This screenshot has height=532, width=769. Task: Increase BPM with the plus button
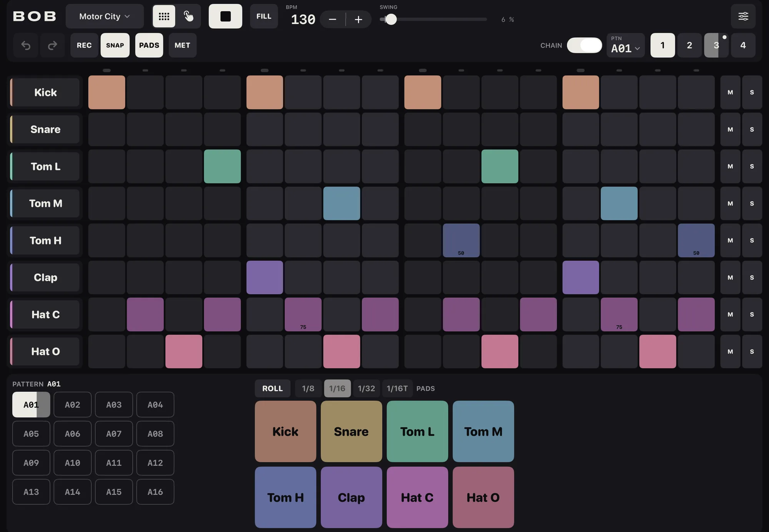(358, 19)
